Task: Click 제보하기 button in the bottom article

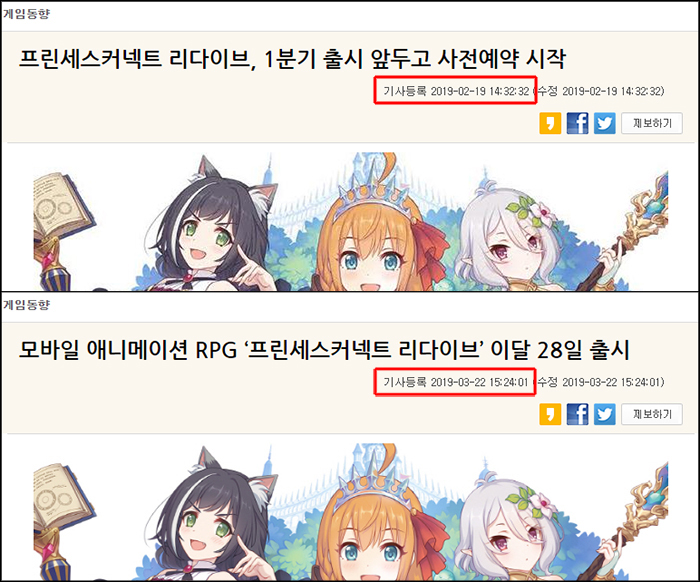Action: click(652, 414)
